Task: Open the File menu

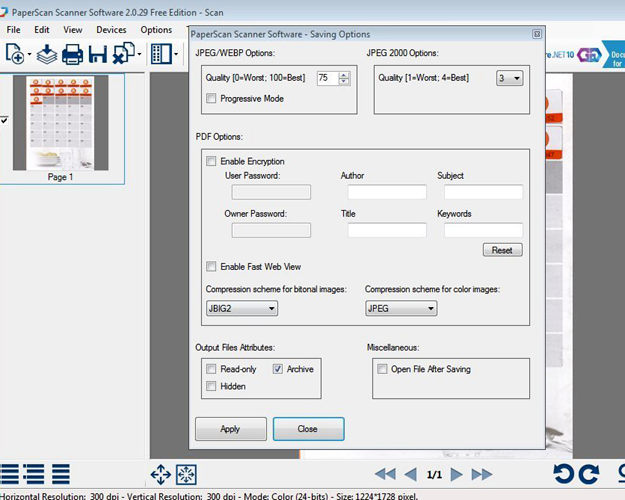Action: pos(14,30)
